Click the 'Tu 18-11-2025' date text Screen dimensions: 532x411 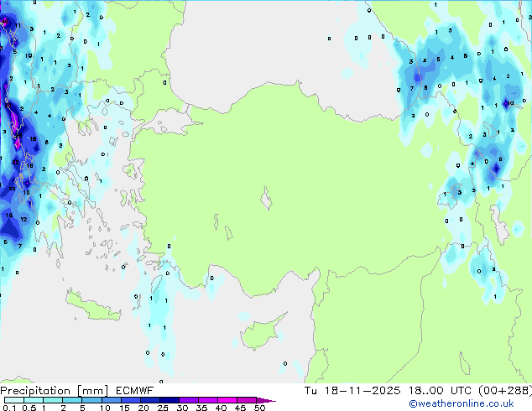coord(352,391)
